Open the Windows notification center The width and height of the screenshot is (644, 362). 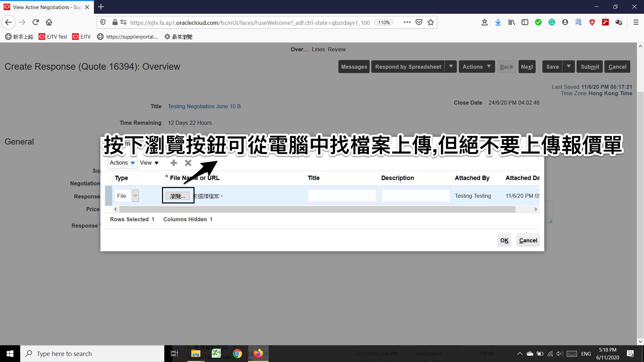(x=630, y=354)
